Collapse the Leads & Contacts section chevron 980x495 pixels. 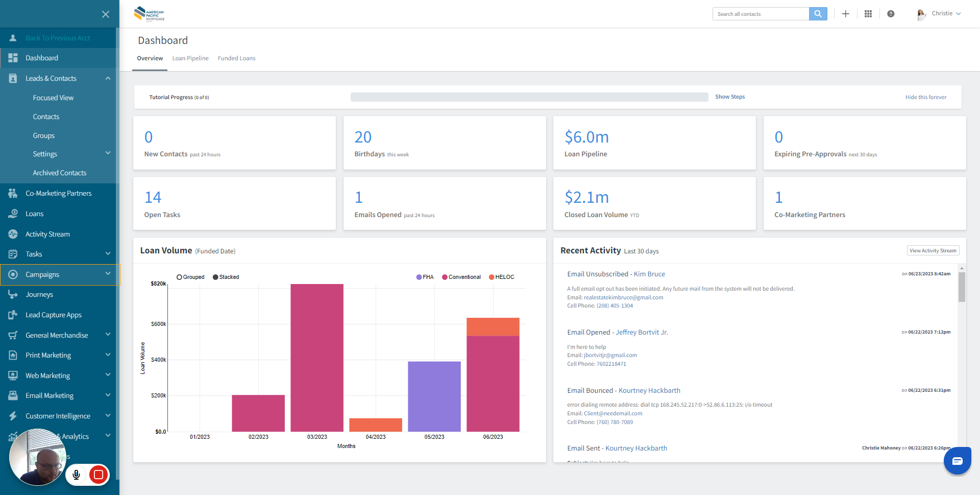pos(108,78)
